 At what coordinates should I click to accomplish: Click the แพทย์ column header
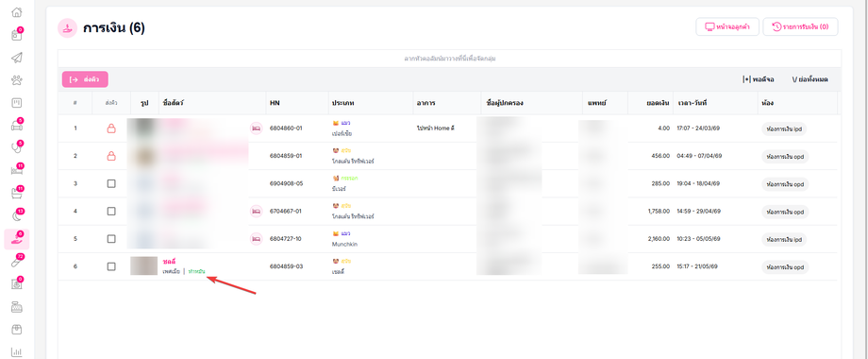(x=595, y=103)
